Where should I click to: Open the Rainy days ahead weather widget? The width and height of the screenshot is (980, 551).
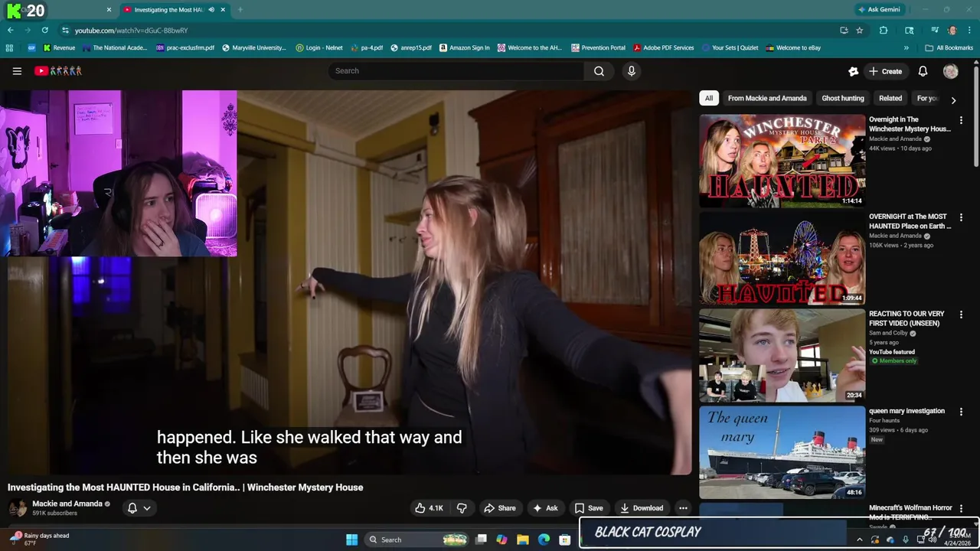coord(41,540)
